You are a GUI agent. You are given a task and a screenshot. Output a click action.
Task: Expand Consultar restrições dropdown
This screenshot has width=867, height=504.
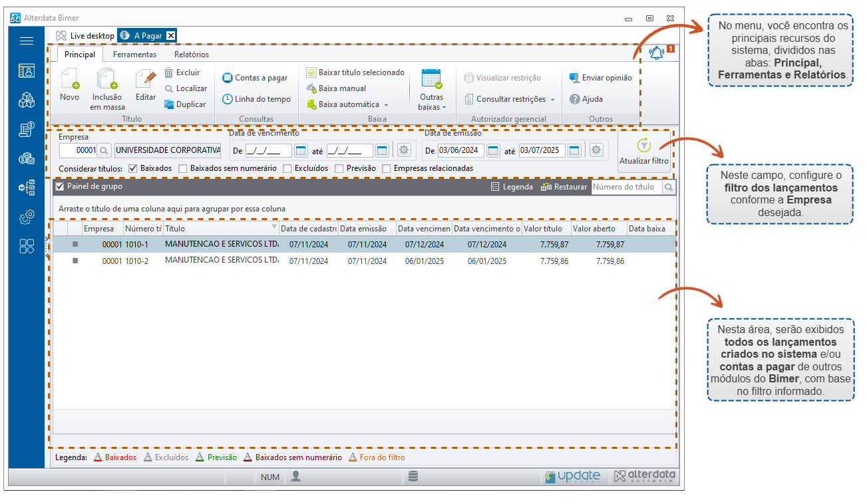click(552, 100)
